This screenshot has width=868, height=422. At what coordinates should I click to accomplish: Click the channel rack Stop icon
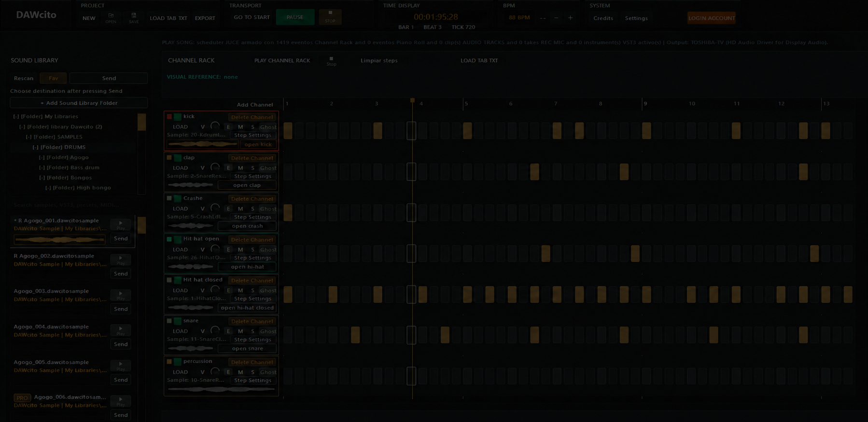331,61
